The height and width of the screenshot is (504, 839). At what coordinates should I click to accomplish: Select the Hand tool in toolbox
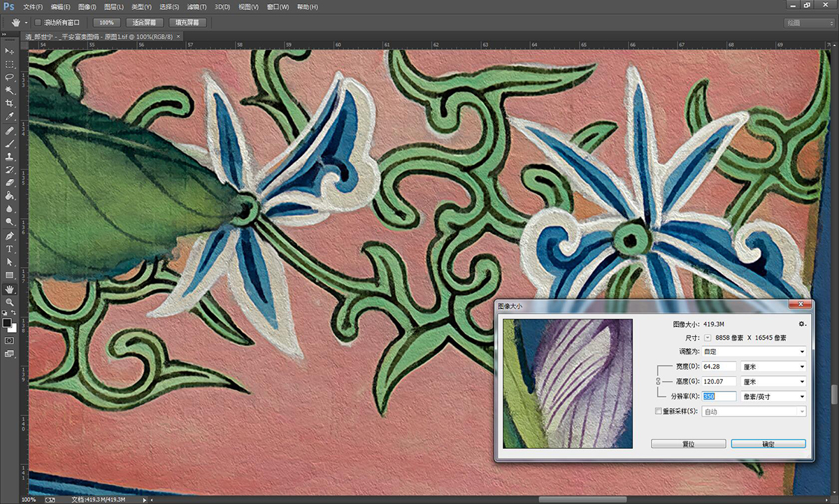tap(10, 289)
